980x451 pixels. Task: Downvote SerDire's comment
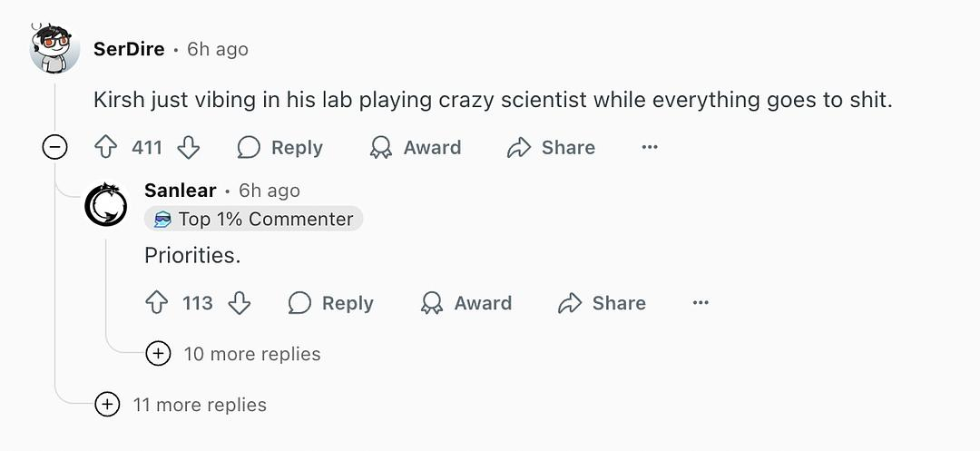tap(188, 148)
